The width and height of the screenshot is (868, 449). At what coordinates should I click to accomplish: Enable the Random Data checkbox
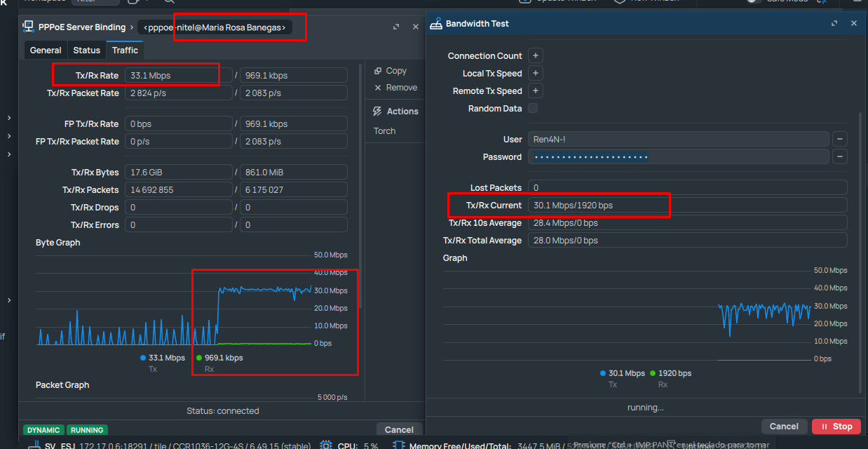[x=533, y=109]
